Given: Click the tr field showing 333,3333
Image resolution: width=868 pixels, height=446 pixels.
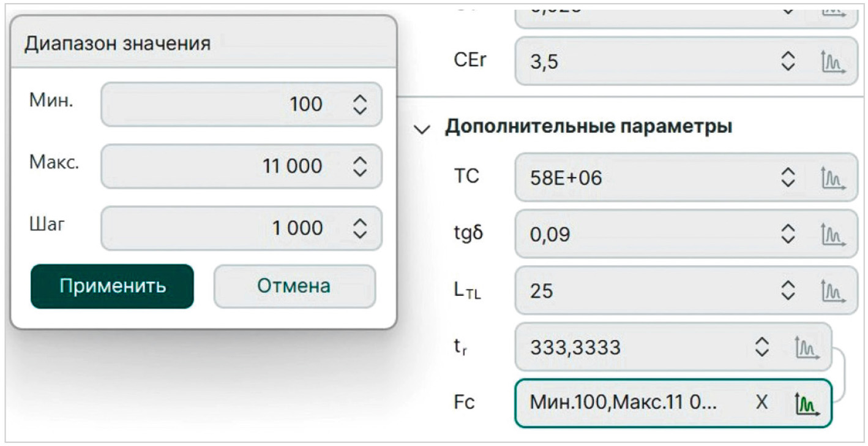Looking at the screenshot, I should (630, 347).
